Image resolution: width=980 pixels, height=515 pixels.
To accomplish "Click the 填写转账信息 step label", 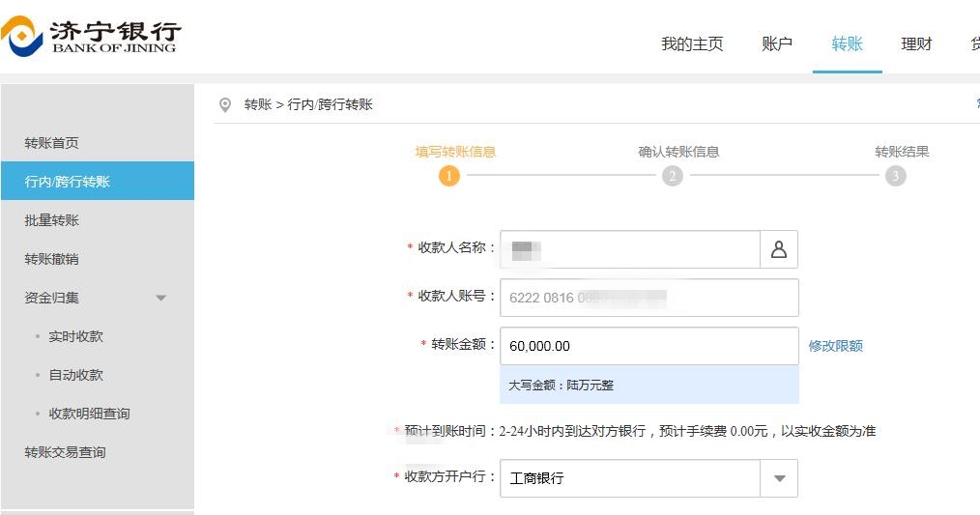I will coord(455,152).
